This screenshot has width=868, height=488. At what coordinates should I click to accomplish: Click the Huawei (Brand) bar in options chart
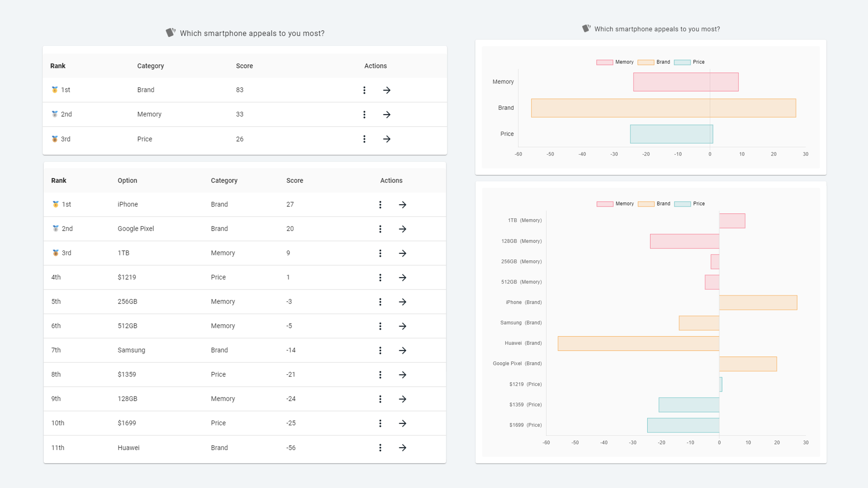pos(639,343)
